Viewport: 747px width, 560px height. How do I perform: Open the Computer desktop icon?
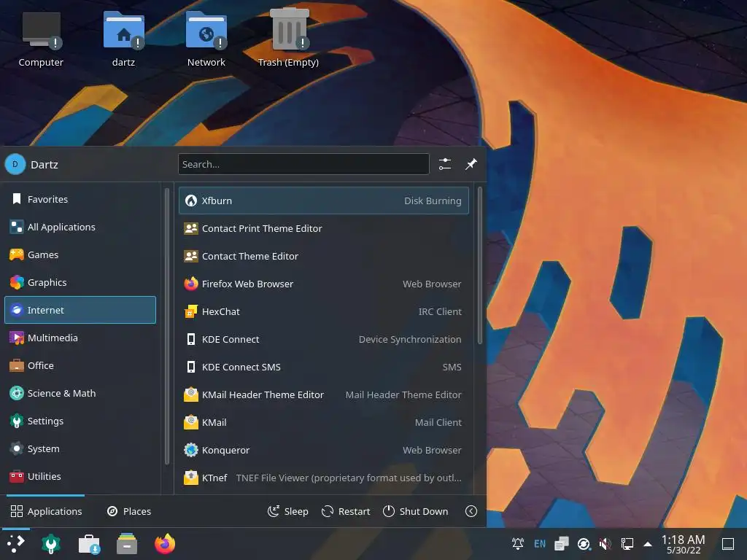click(x=41, y=39)
